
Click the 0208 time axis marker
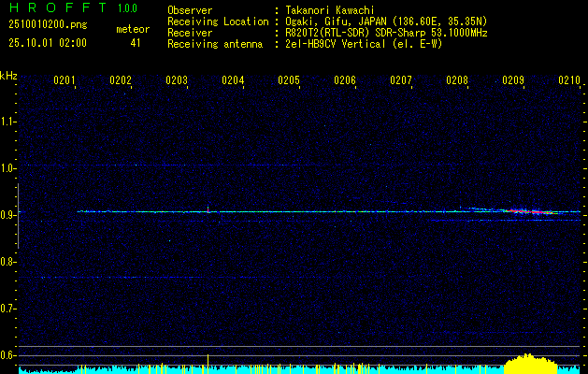coord(457,80)
